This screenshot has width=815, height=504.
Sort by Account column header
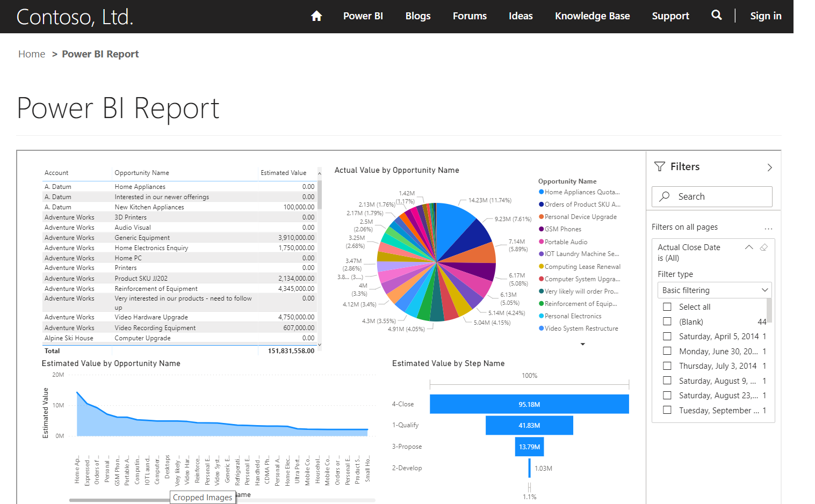tap(56, 173)
